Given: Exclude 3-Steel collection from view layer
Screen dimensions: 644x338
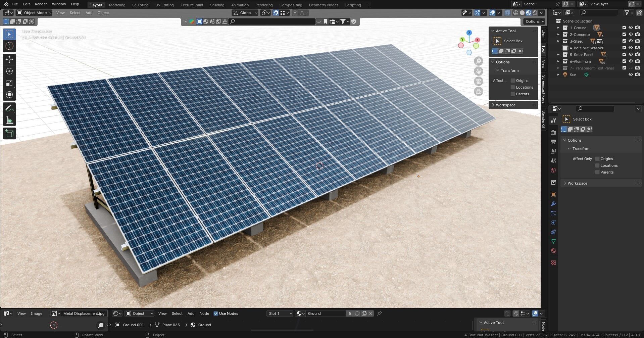Looking at the screenshot, I should coord(624,41).
